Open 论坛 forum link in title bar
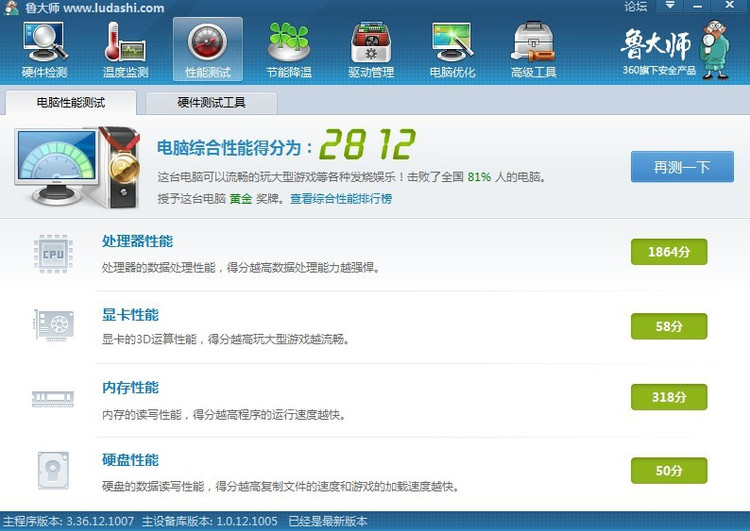 point(636,6)
